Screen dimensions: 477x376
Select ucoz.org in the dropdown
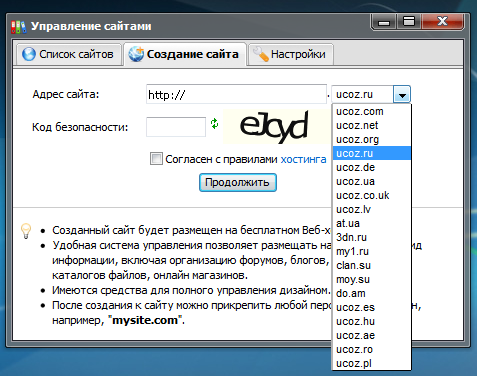372,139
